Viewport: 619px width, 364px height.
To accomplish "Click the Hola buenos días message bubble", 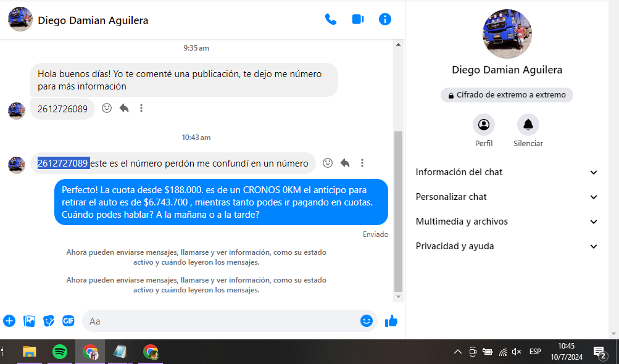I will click(184, 80).
